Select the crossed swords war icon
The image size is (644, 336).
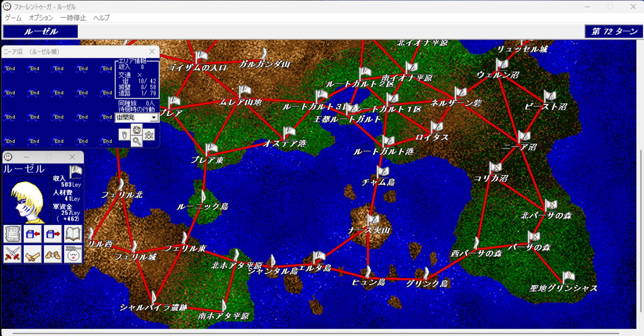point(12,254)
